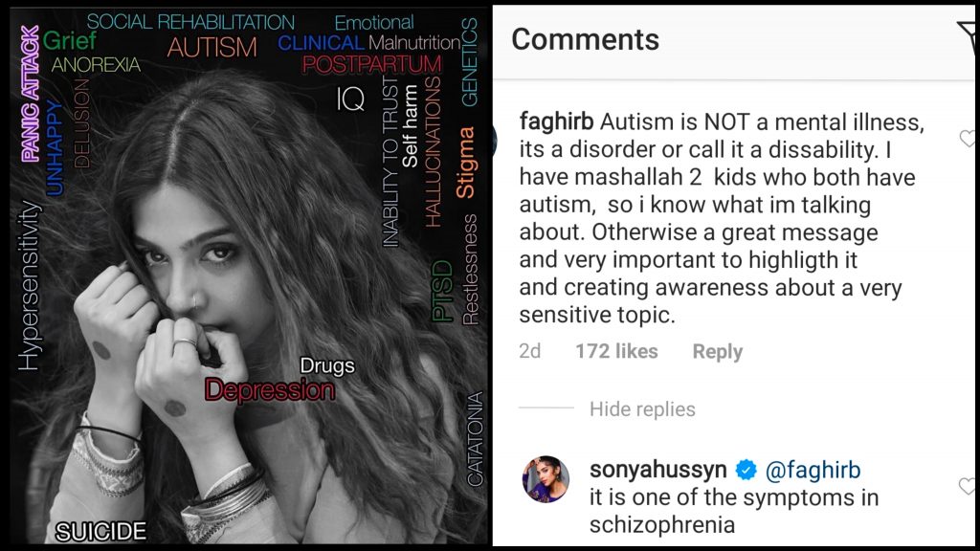This screenshot has height=551, width=980.
Task: Click the 2d timestamp under the comment
Action: tap(529, 352)
